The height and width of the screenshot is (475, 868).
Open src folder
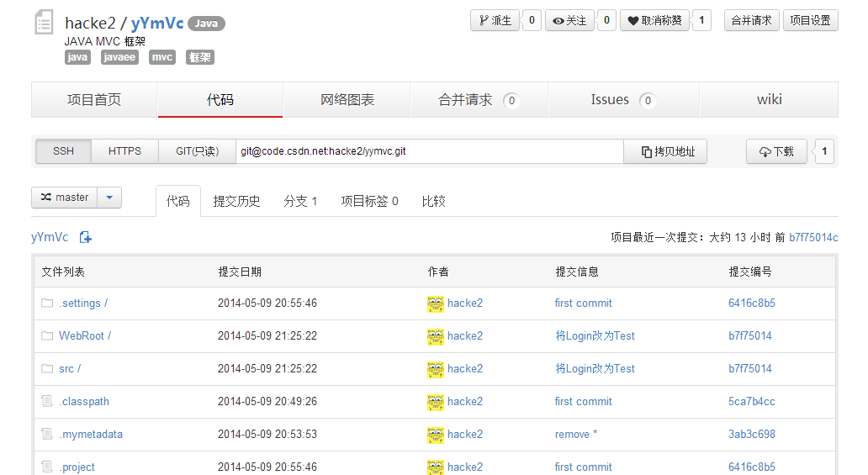(71, 369)
